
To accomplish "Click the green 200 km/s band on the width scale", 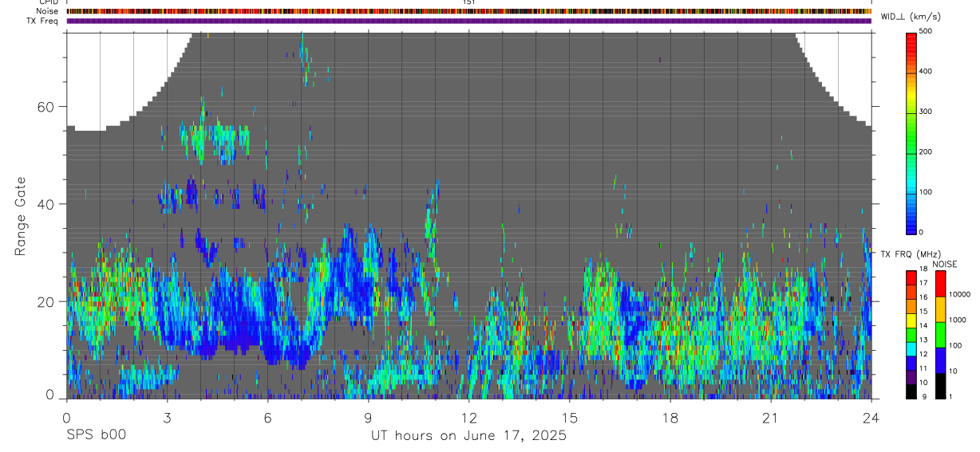I will coord(911,151).
